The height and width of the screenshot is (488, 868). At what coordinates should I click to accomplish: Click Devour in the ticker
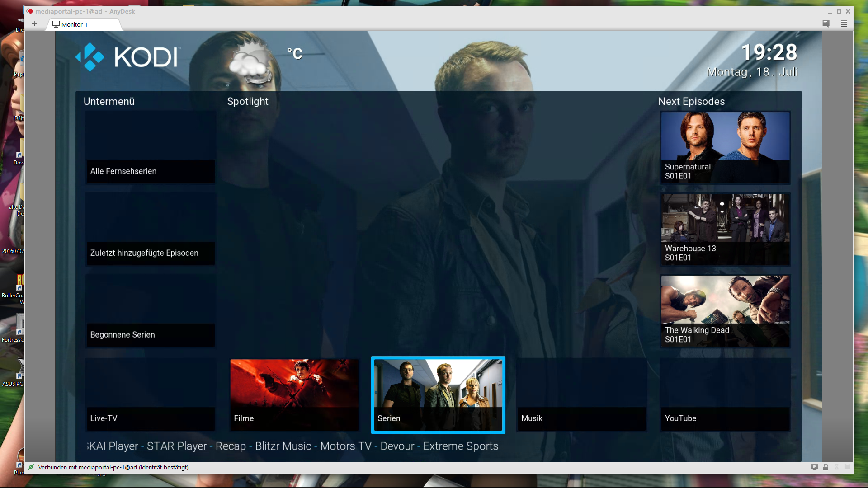tap(397, 446)
